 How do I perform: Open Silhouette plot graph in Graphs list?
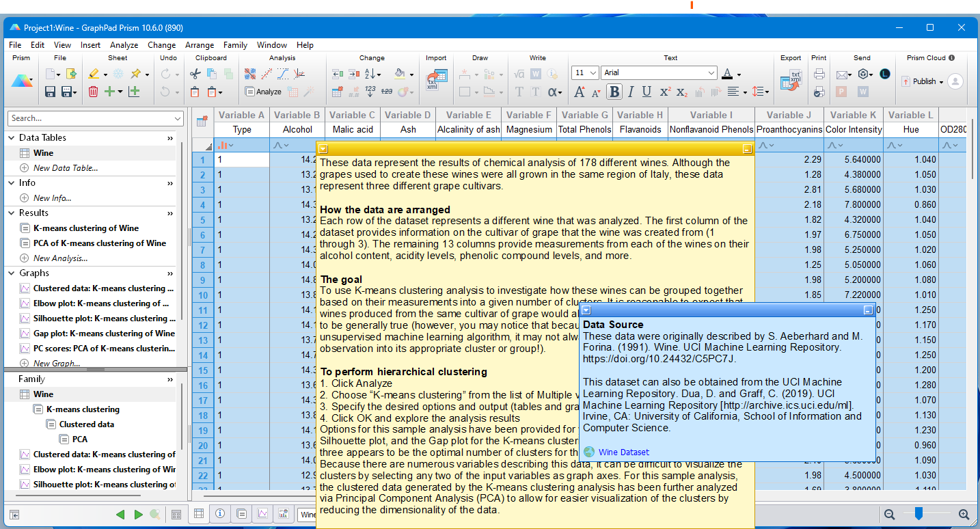pyautogui.click(x=104, y=318)
